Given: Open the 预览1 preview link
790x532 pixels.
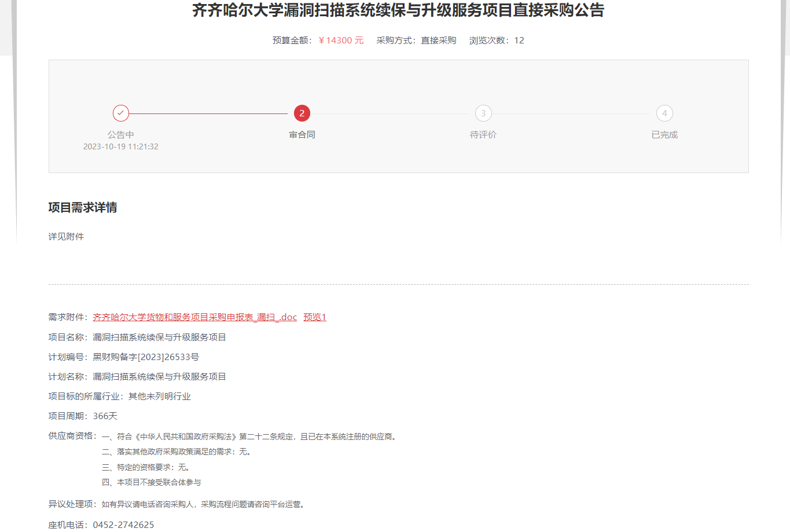Looking at the screenshot, I should 315,317.
